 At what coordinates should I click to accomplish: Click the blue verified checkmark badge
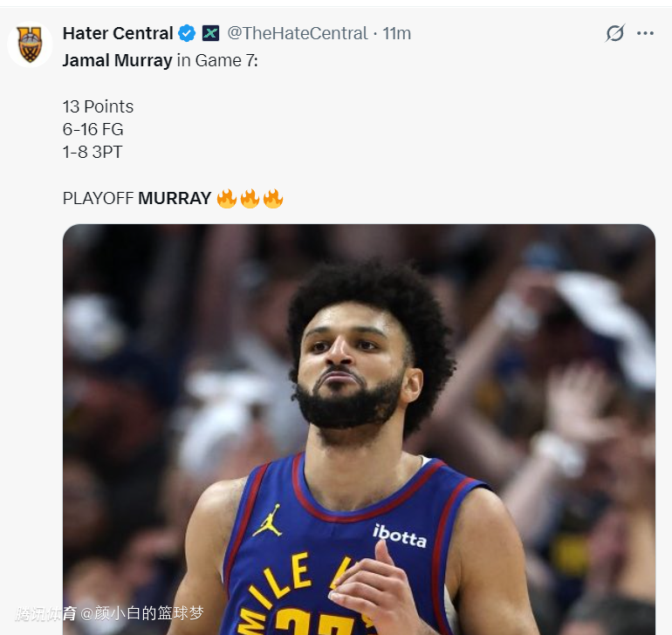point(187,33)
